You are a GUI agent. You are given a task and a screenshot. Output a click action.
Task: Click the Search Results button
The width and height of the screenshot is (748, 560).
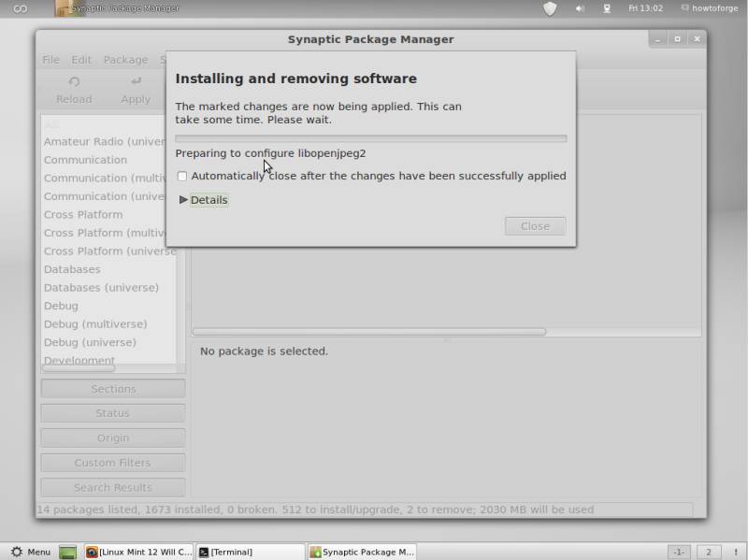click(x=113, y=487)
